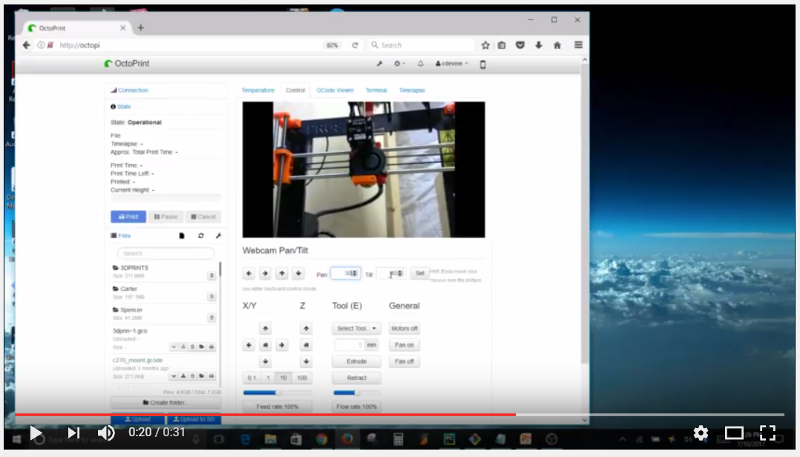Click the OctoPrint logo
The height and width of the screenshot is (457, 800).
(127, 64)
